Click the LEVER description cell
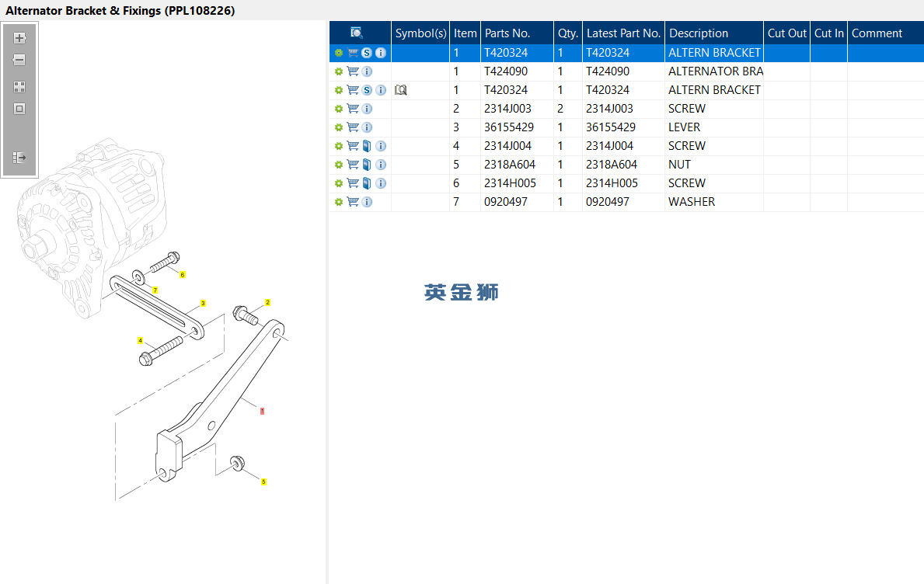The image size is (924, 584). pos(714,127)
